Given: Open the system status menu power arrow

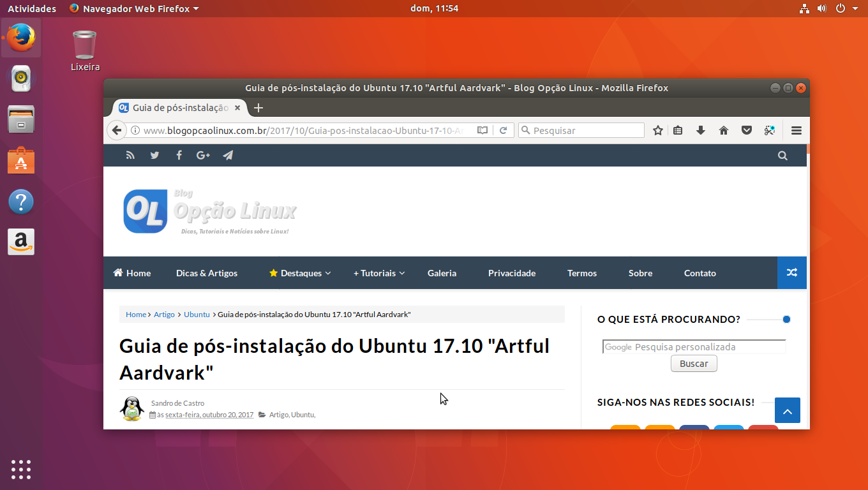Looking at the screenshot, I should [855, 8].
